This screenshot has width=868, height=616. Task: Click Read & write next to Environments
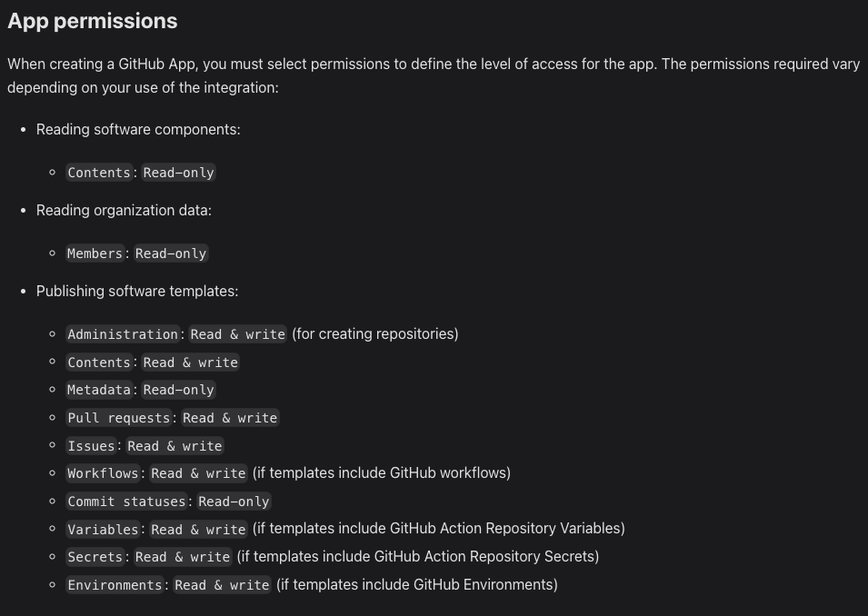pyautogui.click(x=222, y=585)
